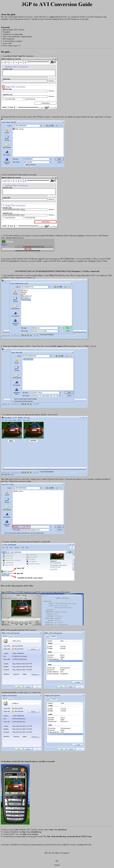Expand 'Save in' dropdown in Save AVI 2.0 File dialog
The height and width of the screenshot is (868, 114).
[x=41, y=488]
